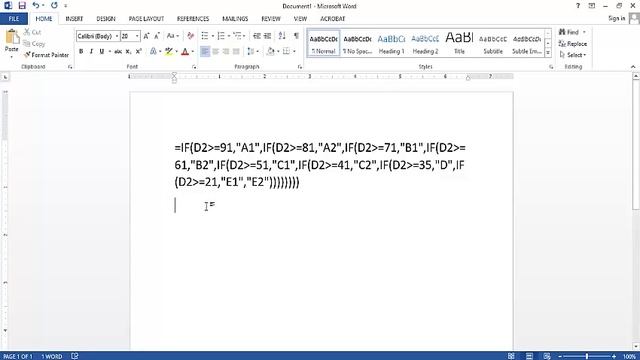Toggle Show/Hide paragraph marks
Viewport: 640px width, 360px height.
pyautogui.click(x=296, y=36)
